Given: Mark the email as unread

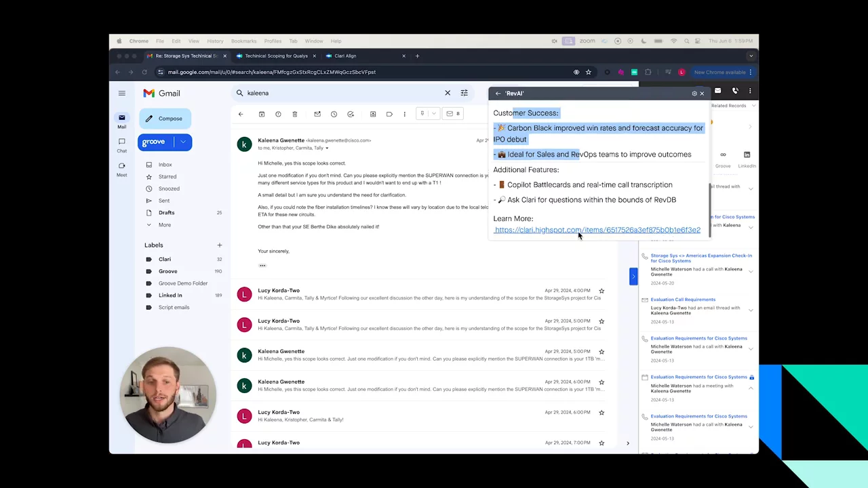Looking at the screenshot, I should click(x=317, y=114).
